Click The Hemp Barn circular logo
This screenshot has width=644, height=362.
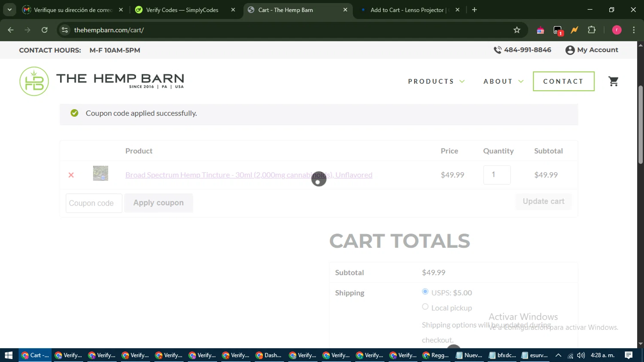(x=34, y=81)
